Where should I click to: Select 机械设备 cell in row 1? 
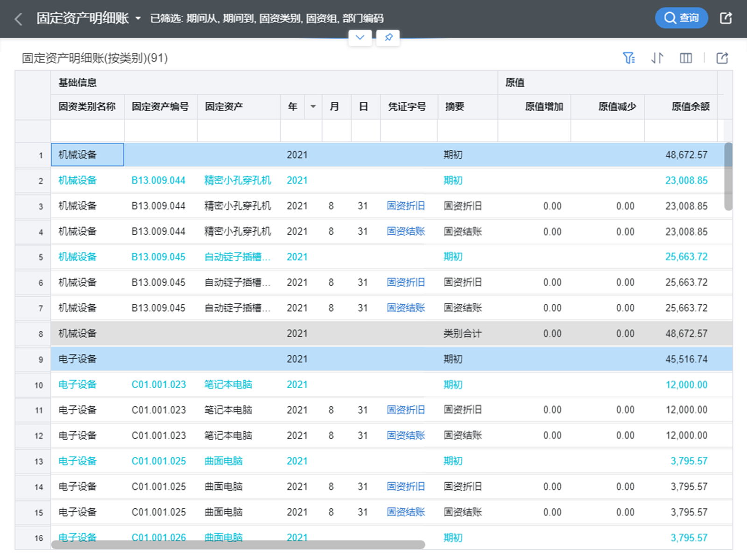click(87, 155)
